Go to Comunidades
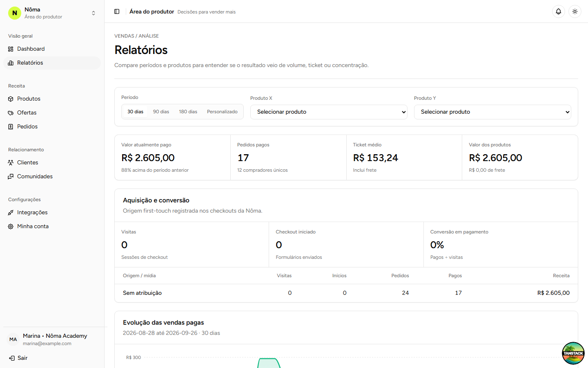Image resolution: width=588 pixels, height=368 pixels. pyautogui.click(x=52, y=177)
